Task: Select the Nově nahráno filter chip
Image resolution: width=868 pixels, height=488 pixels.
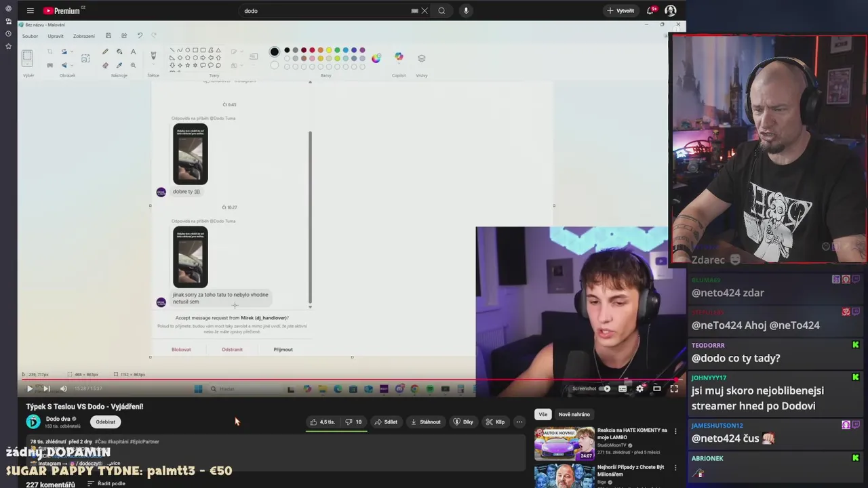Action: pyautogui.click(x=574, y=414)
